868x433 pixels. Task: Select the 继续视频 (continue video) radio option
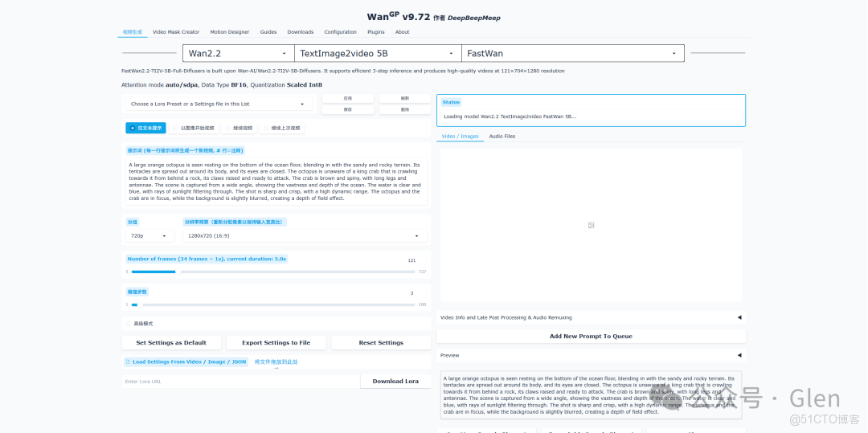coord(238,128)
